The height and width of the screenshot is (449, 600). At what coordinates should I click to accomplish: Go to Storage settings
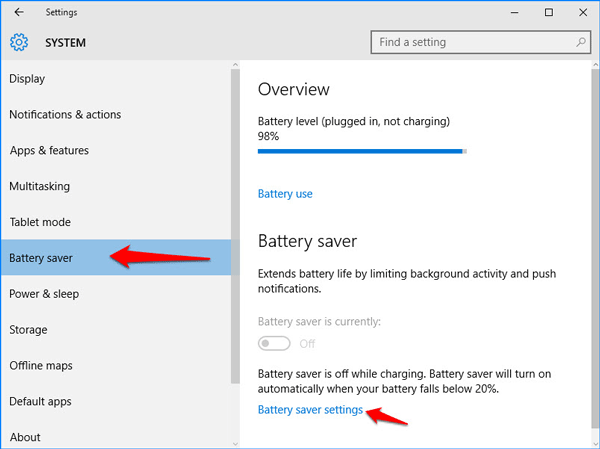click(29, 330)
